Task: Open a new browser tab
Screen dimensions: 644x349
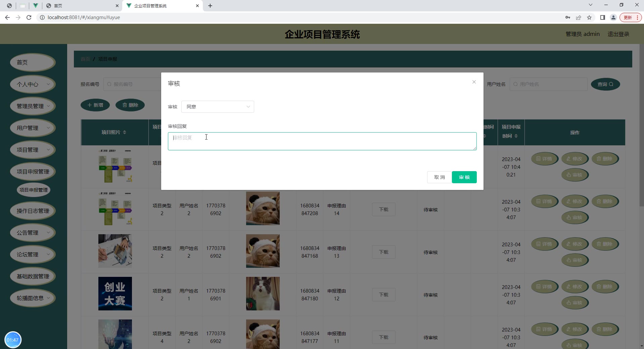Action: 210,6
